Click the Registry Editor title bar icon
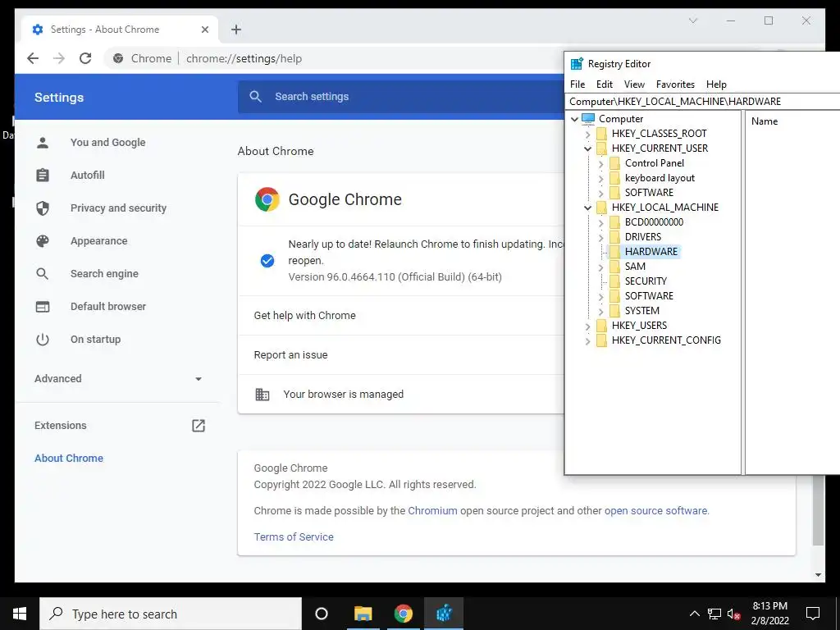 [x=577, y=64]
